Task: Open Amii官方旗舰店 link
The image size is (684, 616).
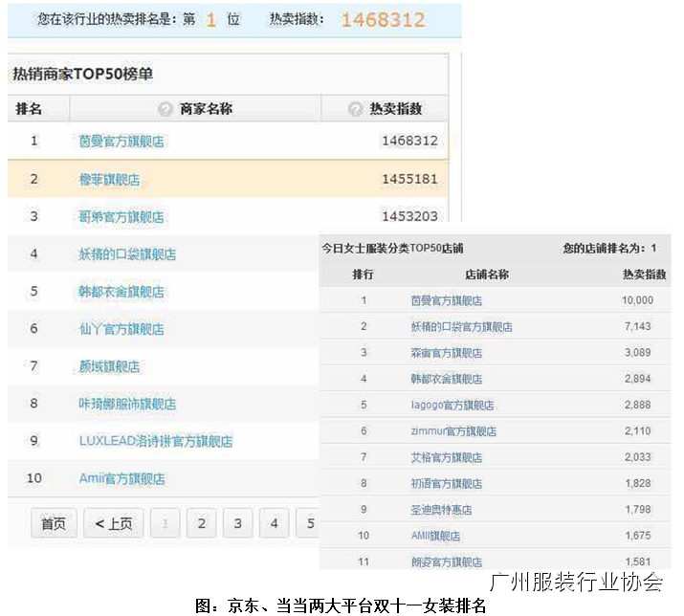Action: (x=121, y=478)
